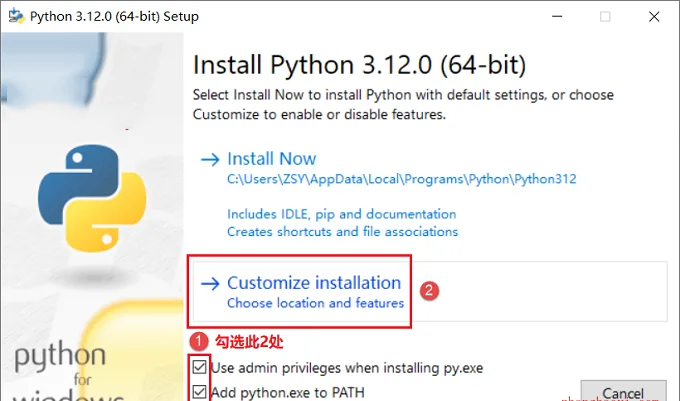680x401 pixels.
Task: Uncheck the Add python.exe to PATH checkbox
Action: pos(199,392)
